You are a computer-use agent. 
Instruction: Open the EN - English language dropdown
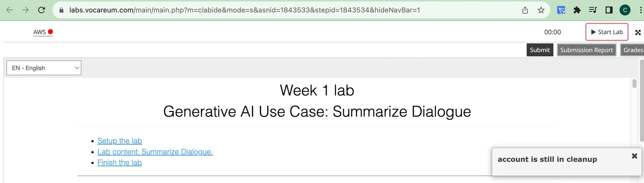(x=44, y=68)
